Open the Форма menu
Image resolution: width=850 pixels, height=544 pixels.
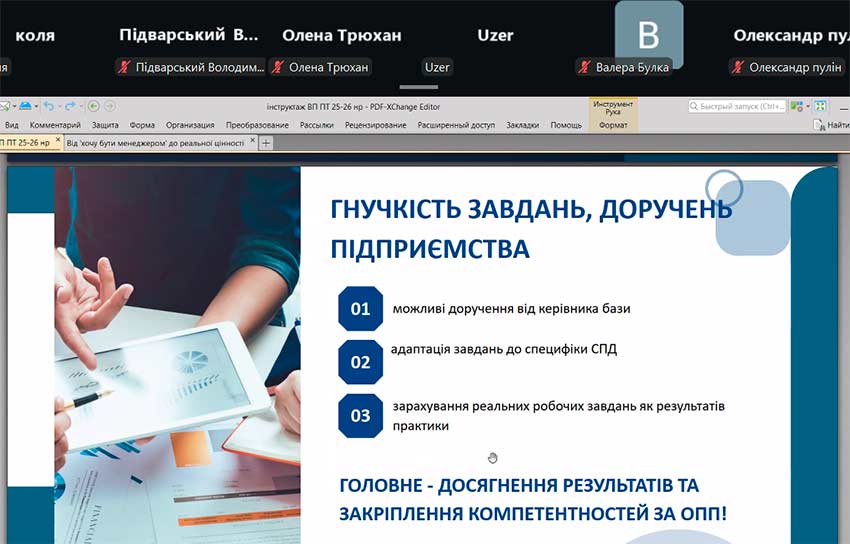(142, 125)
